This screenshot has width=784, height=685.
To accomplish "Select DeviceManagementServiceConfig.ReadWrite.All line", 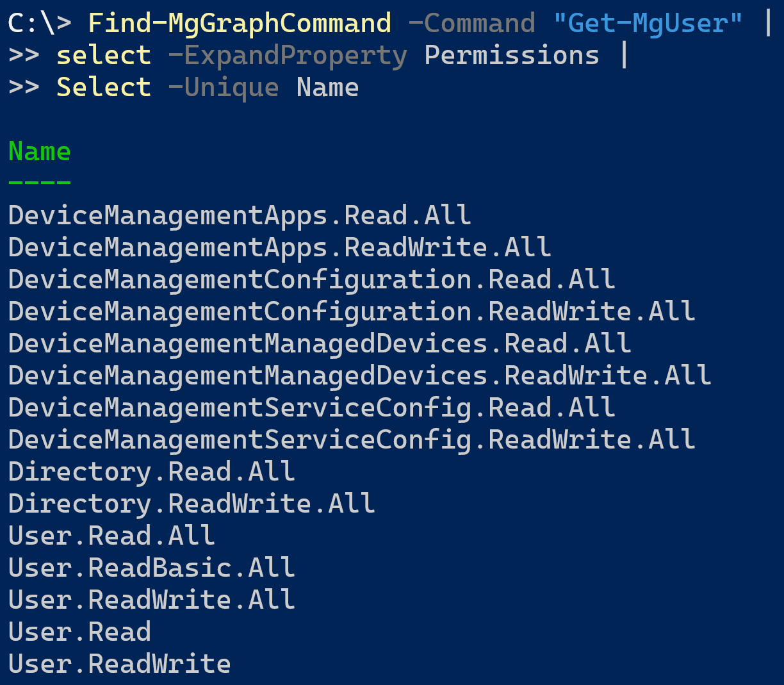I will pos(352,440).
